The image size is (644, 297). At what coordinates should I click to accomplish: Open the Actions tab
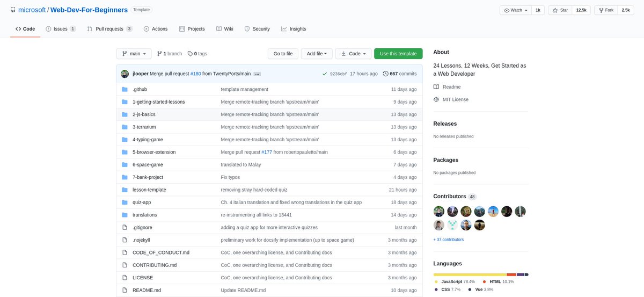click(x=156, y=29)
